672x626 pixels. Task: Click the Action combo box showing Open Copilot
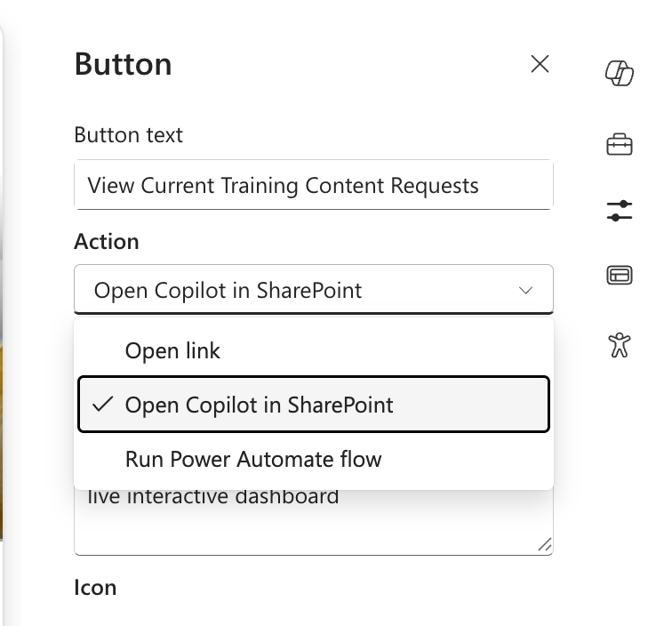314,289
